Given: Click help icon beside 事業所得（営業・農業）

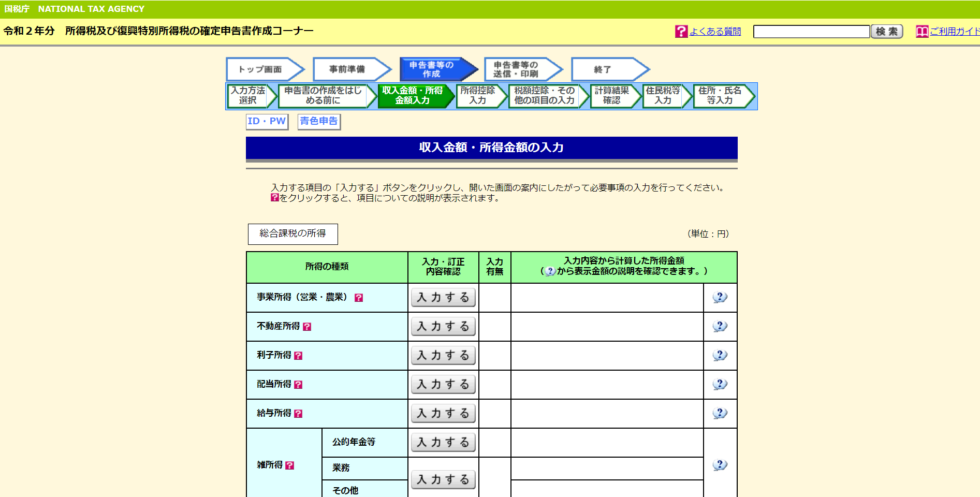Looking at the screenshot, I should coord(358,298).
